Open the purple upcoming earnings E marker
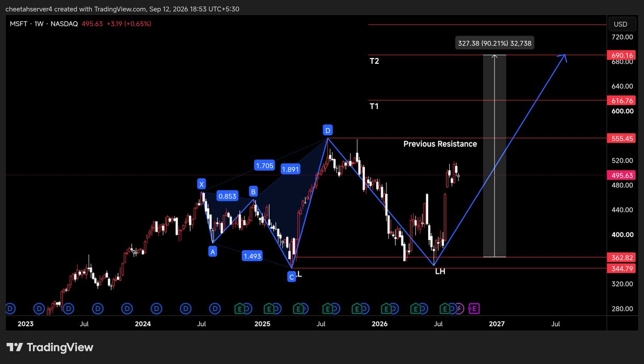 pos(473,308)
